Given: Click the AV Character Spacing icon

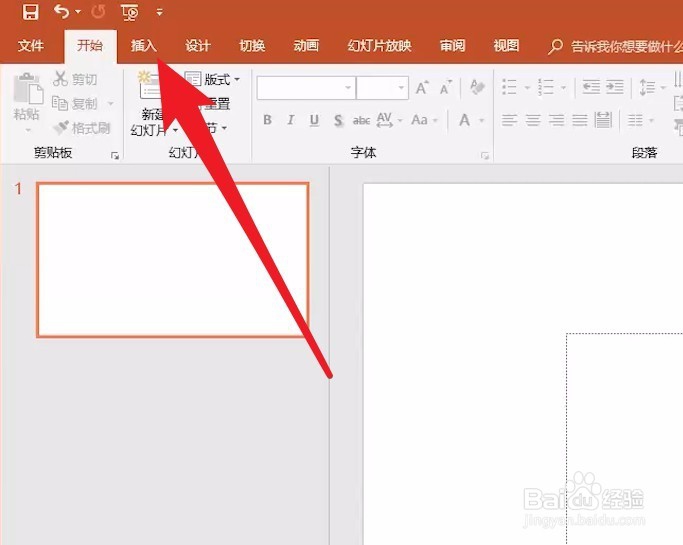Looking at the screenshot, I should (x=384, y=119).
